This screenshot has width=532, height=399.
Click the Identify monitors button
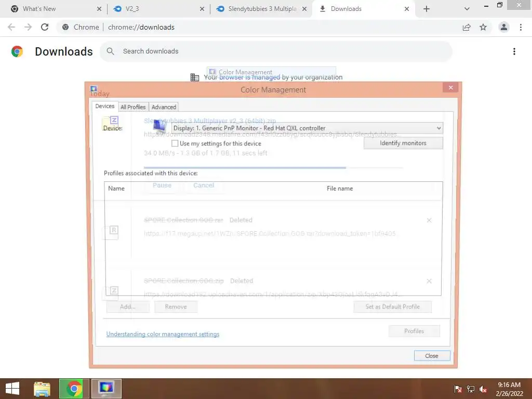tap(403, 143)
